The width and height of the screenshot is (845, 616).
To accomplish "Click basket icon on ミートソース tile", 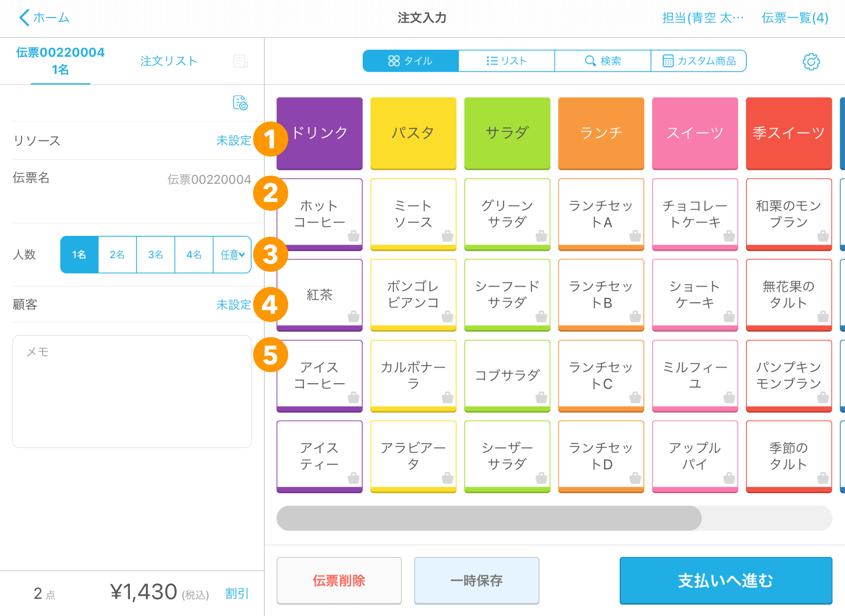I will tap(447, 236).
